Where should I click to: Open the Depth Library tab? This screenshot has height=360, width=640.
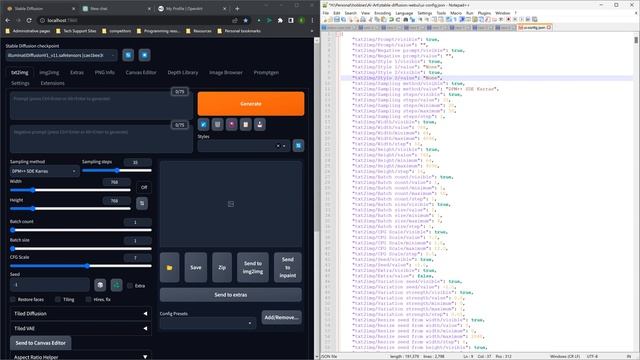(182, 72)
